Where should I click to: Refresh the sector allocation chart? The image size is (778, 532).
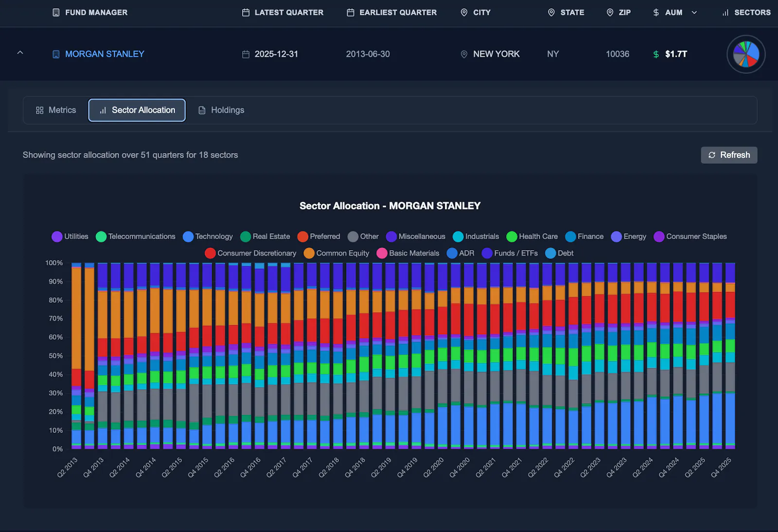click(x=729, y=155)
